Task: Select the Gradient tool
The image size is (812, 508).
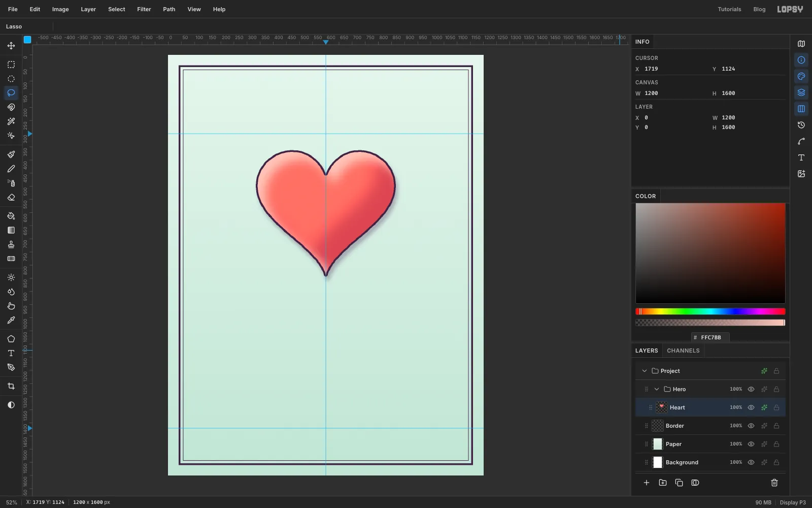Action: [x=11, y=230]
